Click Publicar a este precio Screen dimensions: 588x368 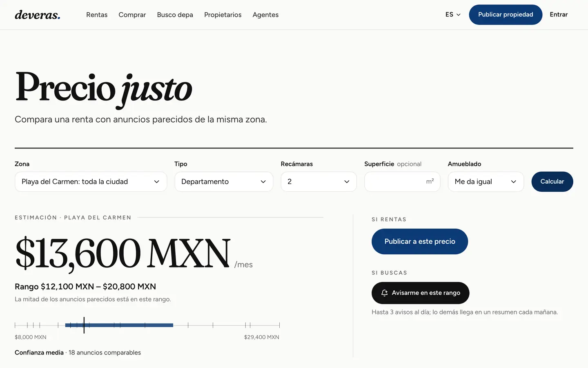(420, 241)
